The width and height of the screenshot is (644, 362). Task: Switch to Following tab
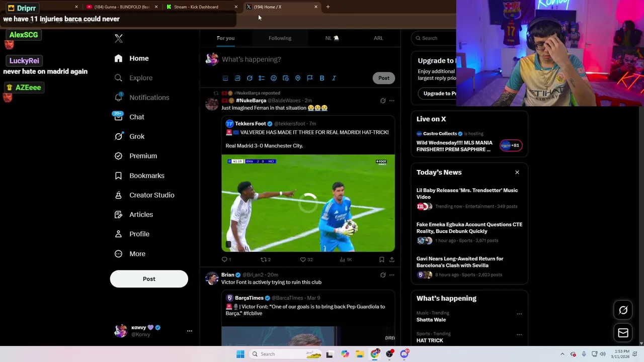click(x=280, y=38)
